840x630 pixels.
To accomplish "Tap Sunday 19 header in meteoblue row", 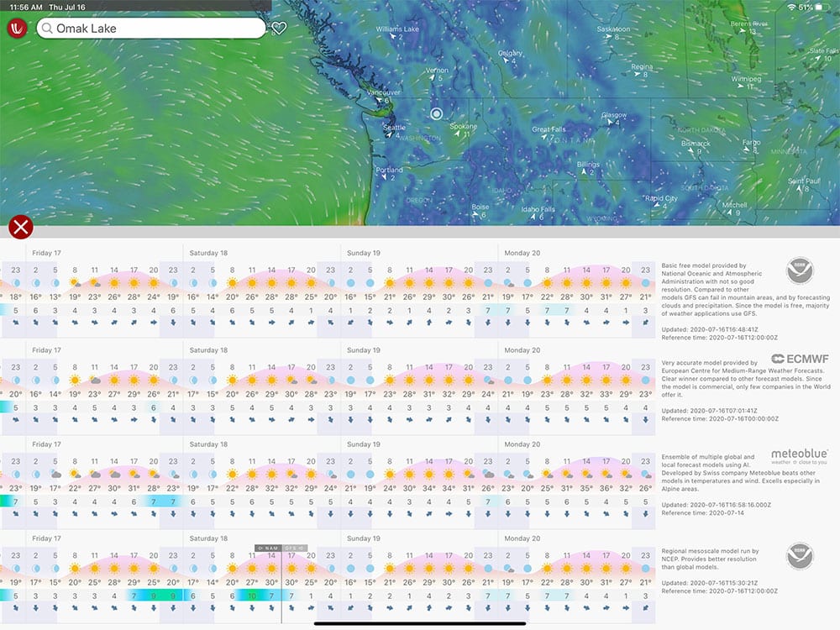I will [x=364, y=444].
